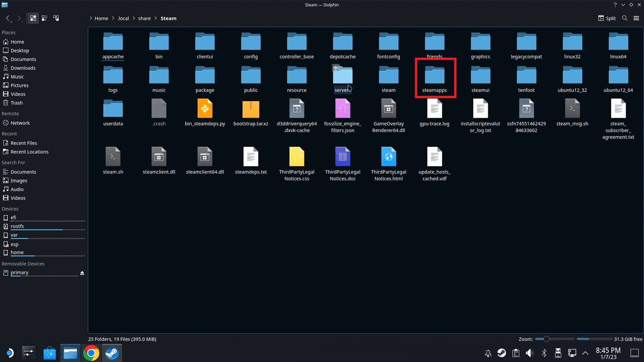Select the appcache folder
The image size is (644, 362).
coord(113,46)
